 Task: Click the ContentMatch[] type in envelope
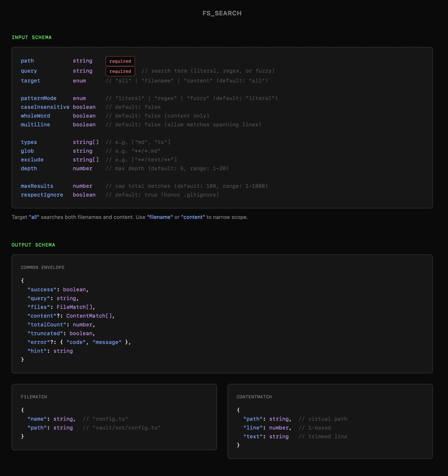tap(89, 316)
